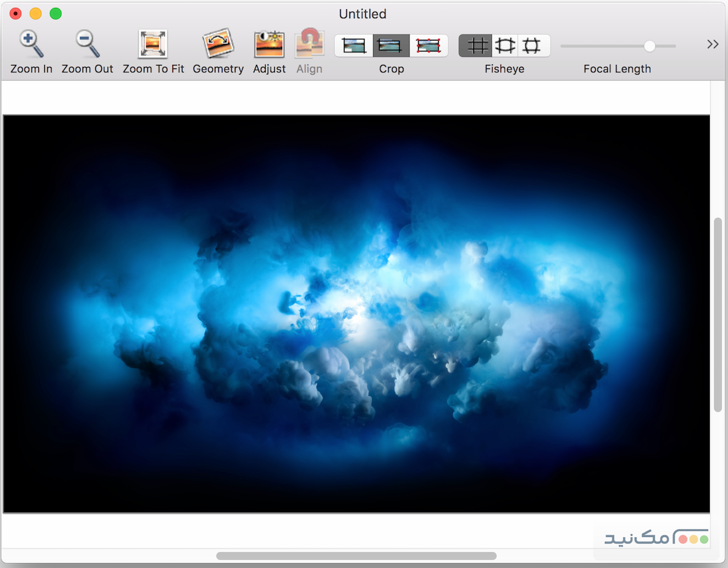This screenshot has height=568, width=728.
Task: Expand the toolbar overflow chevron
Action: pyautogui.click(x=712, y=44)
